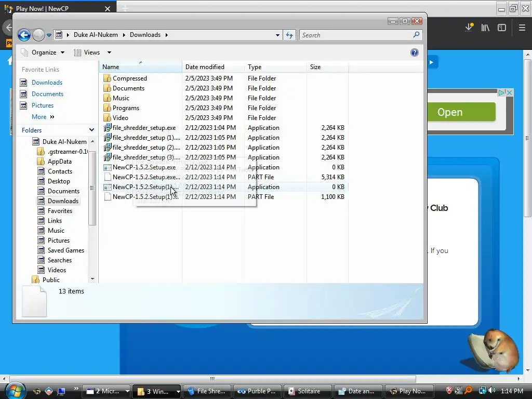This screenshot has height=399, width=532.
Task: Select the Video folder icon
Action: (107, 118)
